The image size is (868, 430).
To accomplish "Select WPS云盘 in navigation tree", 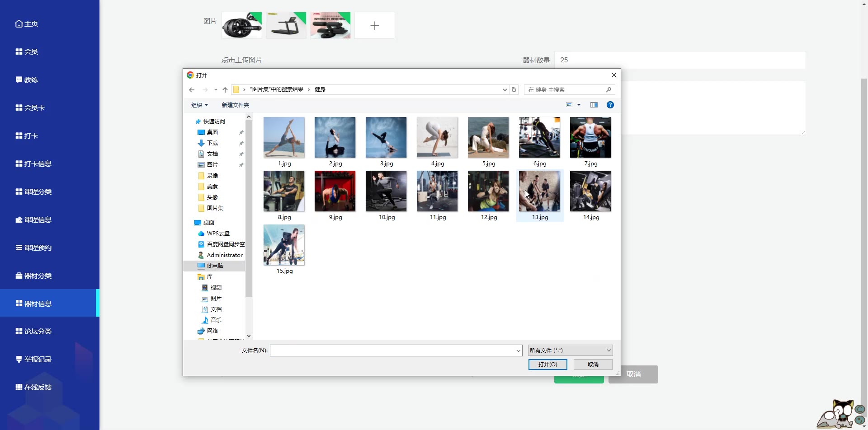I will coord(218,233).
